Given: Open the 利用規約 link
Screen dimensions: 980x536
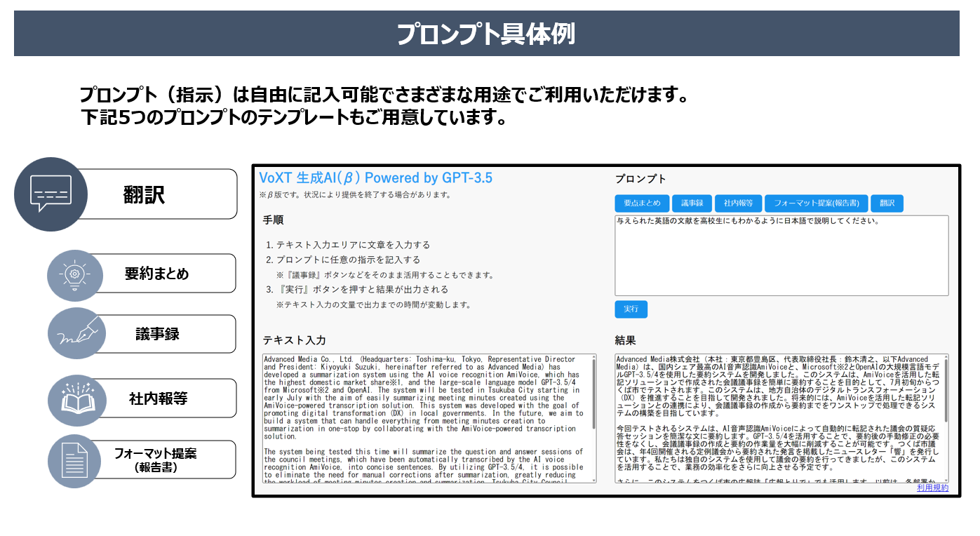Looking at the screenshot, I should click(932, 488).
